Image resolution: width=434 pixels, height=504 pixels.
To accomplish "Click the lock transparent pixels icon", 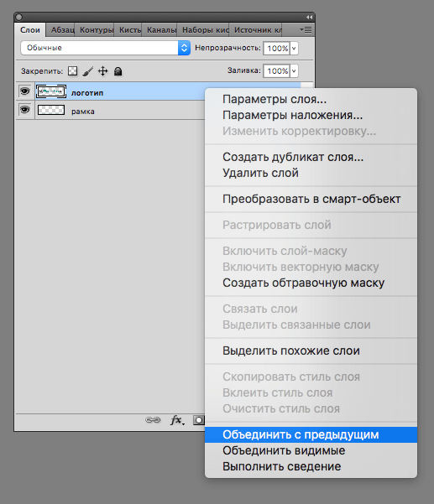I will (x=73, y=70).
